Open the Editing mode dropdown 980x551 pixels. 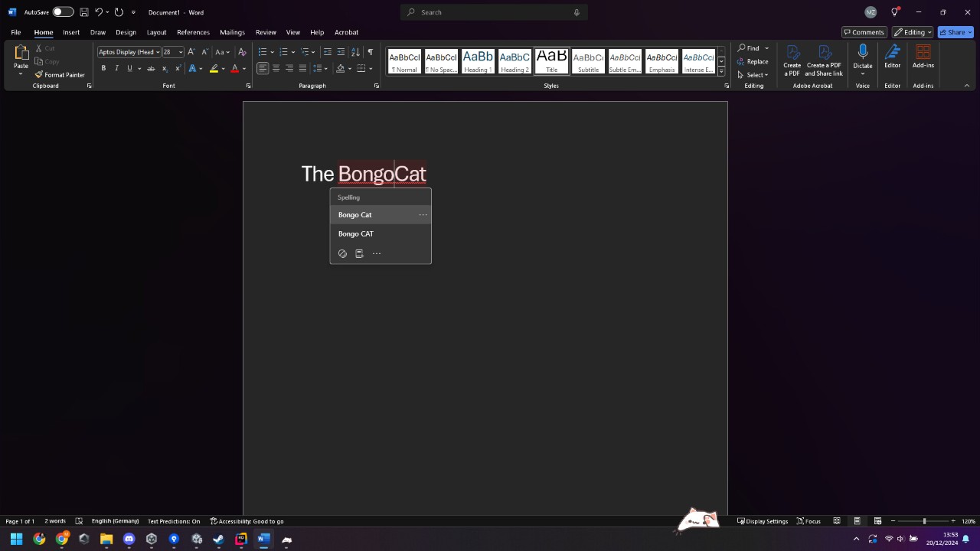(x=913, y=32)
